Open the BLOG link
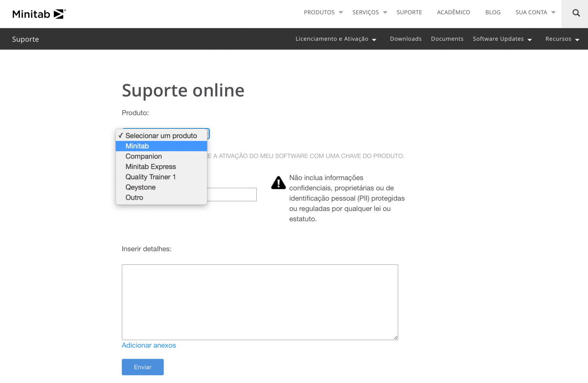Screen dimensions: 588x383 pyautogui.click(x=493, y=13)
